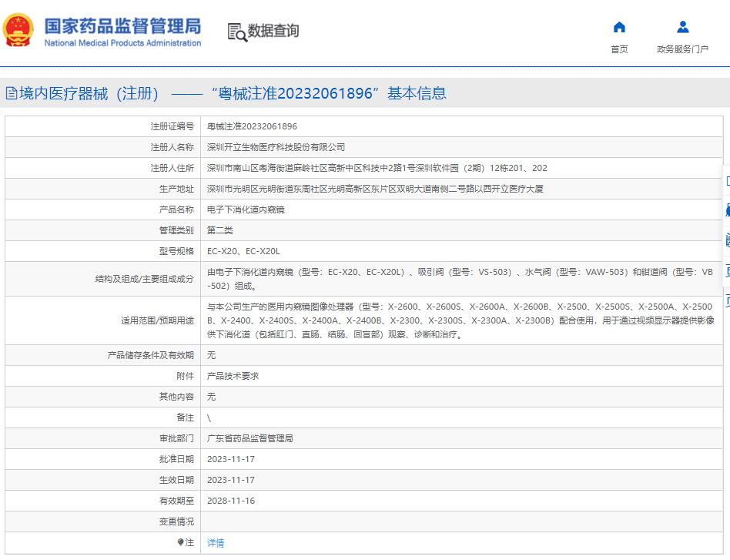Click the home house icon
730x560 pixels.
pos(619,27)
